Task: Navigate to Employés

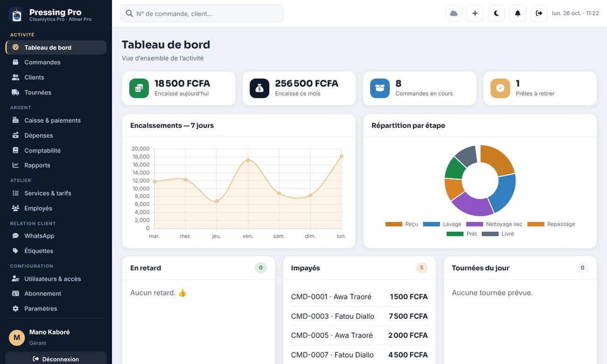Action: pyautogui.click(x=56, y=208)
